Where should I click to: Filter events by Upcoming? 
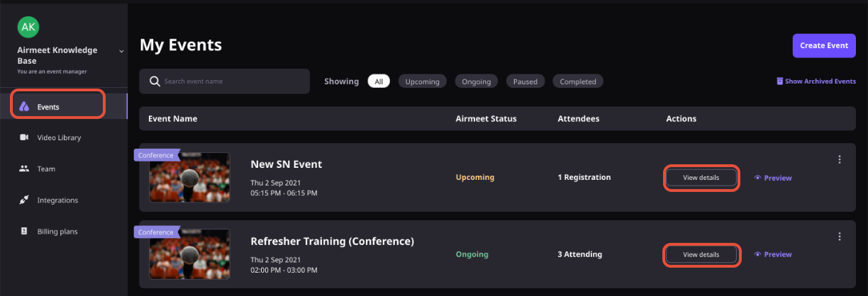coord(423,81)
